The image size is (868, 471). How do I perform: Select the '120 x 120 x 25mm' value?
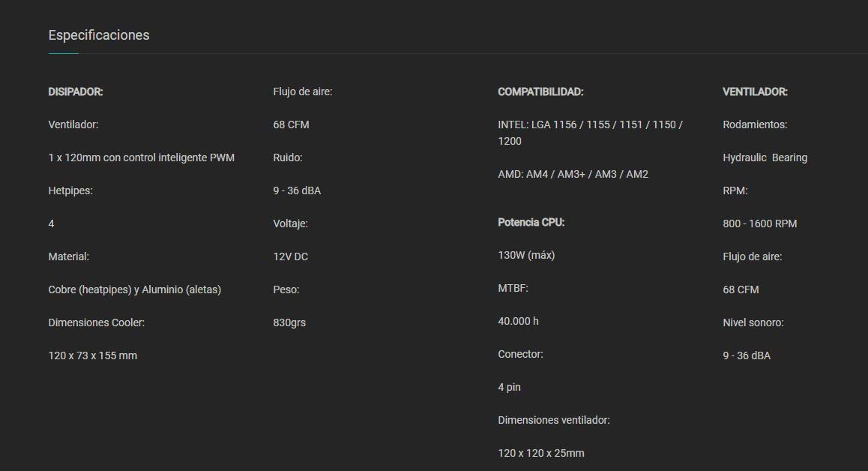coord(541,453)
